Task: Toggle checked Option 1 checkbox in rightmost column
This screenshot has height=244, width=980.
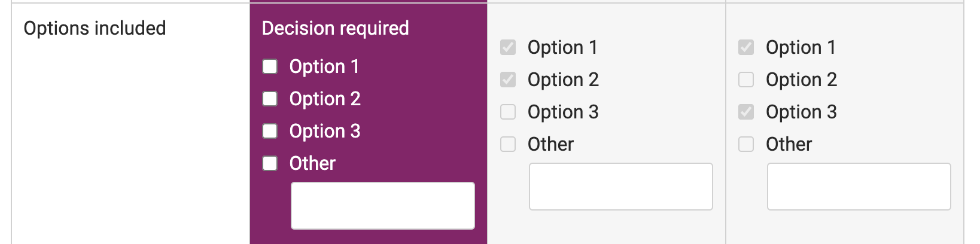Action: tap(746, 47)
